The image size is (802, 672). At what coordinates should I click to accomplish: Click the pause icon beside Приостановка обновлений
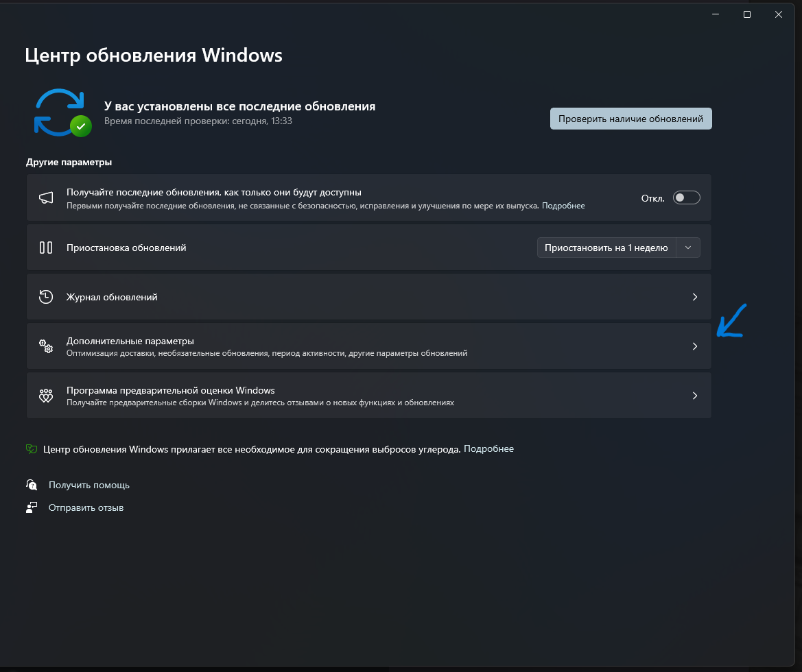46,248
